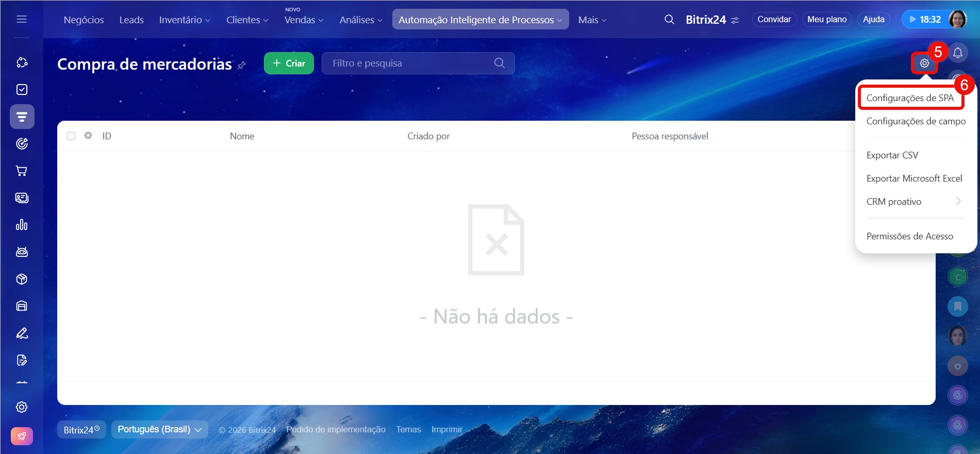The image size is (980, 454).
Task: Select Configurações de SPA menu item
Action: click(x=910, y=98)
